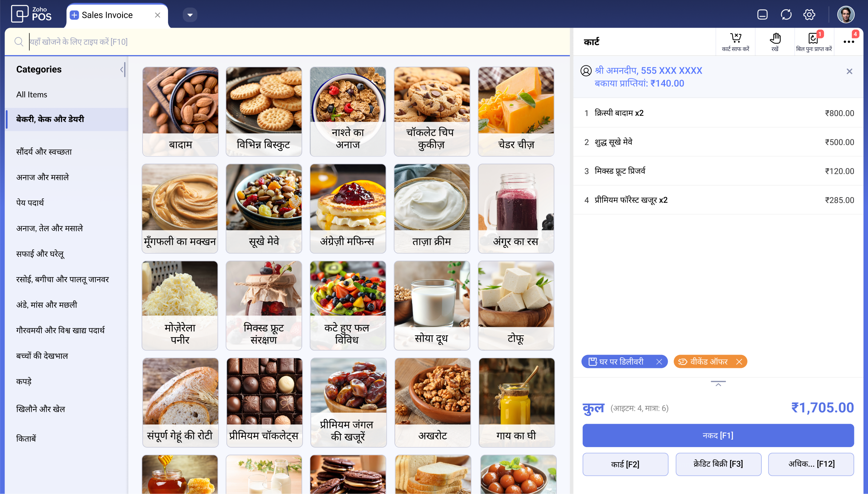Open the settings gear icon
The height and width of the screenshot is (494, 868).
(x=809, y=15)
